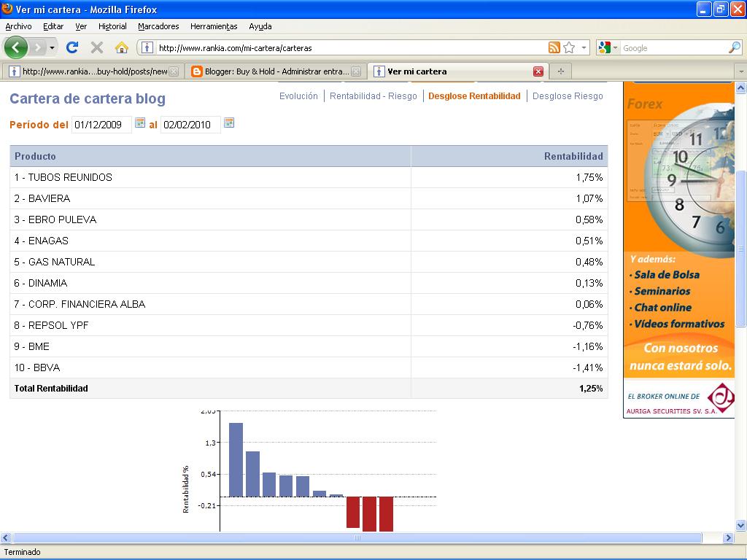Screen dimensions: 747x560
Task: Click the start date field 01/12/2009
Action: tap(101, 125)
